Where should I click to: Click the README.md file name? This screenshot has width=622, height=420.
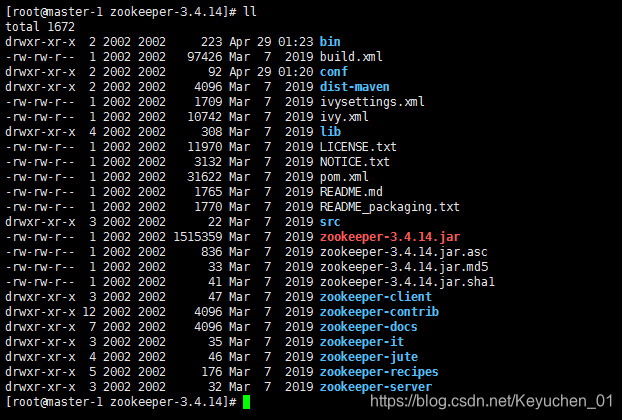pyautogui.click(x=351, y=192)
